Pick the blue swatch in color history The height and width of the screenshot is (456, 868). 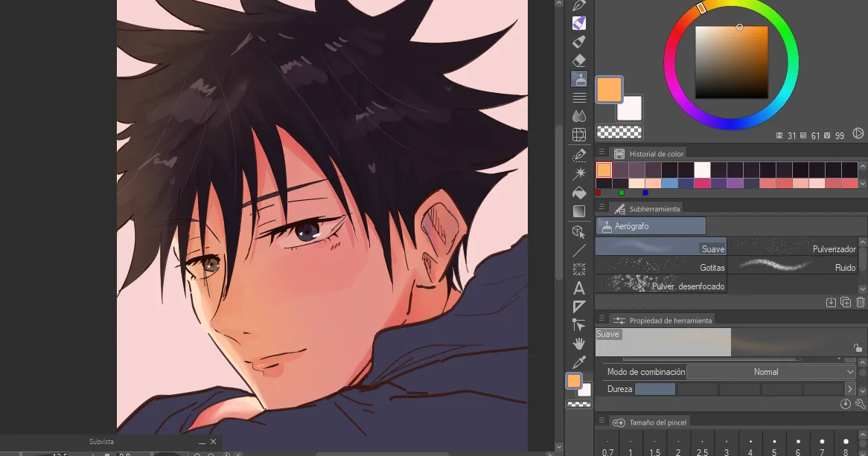669,184
